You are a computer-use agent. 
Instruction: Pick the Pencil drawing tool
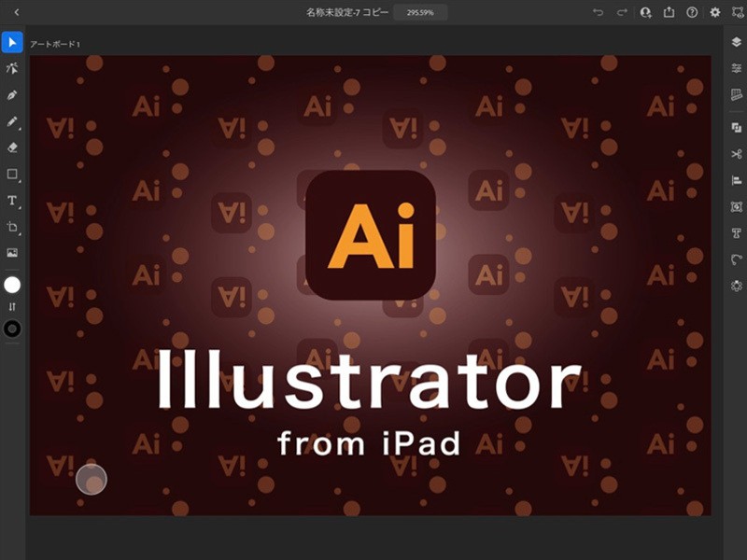[x=12, y=121]
